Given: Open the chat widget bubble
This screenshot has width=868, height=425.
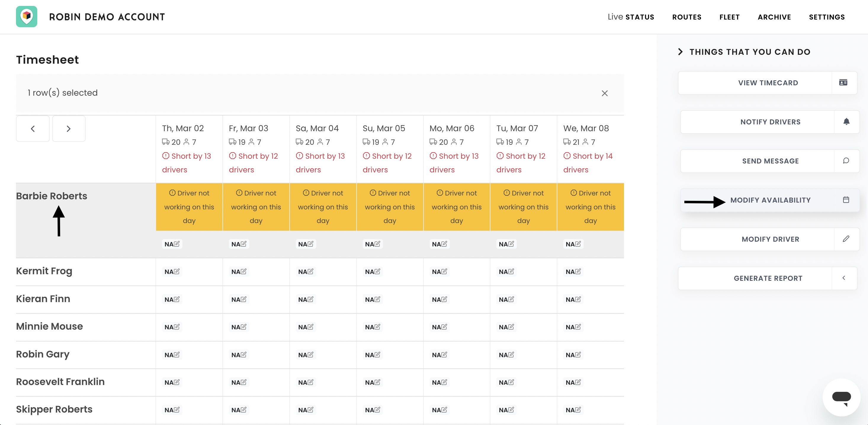Looking at the screenshot, I should pyautogui.click(x=841, y=397).
